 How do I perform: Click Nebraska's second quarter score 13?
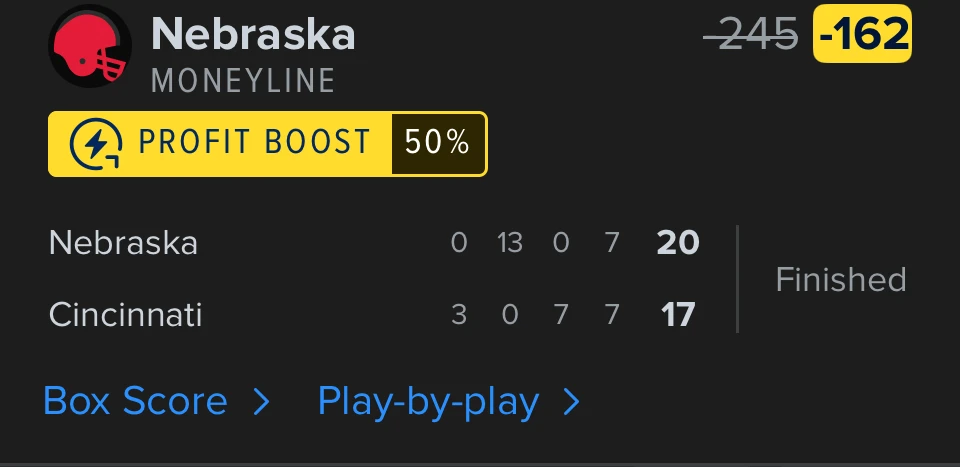[x=509, y=243]
